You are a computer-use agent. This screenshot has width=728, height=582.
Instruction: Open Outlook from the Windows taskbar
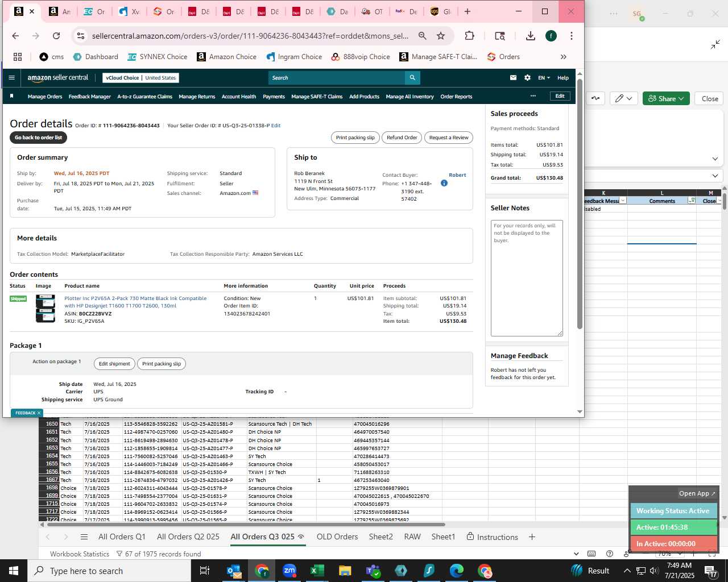pyautogui.click(x=234, y=571)
